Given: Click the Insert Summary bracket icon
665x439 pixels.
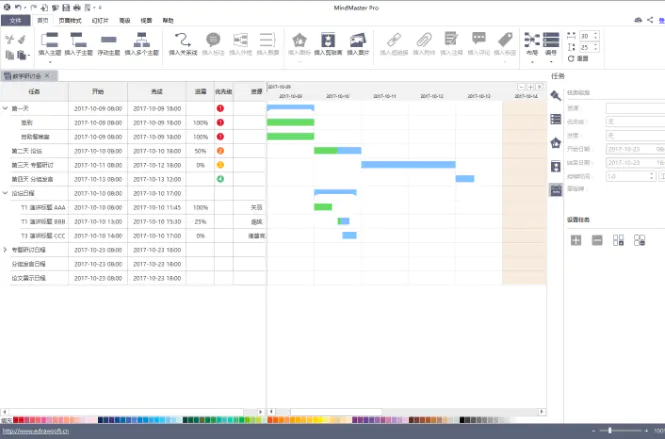Looking at the screenshot, I should click(x=268, y=40).
